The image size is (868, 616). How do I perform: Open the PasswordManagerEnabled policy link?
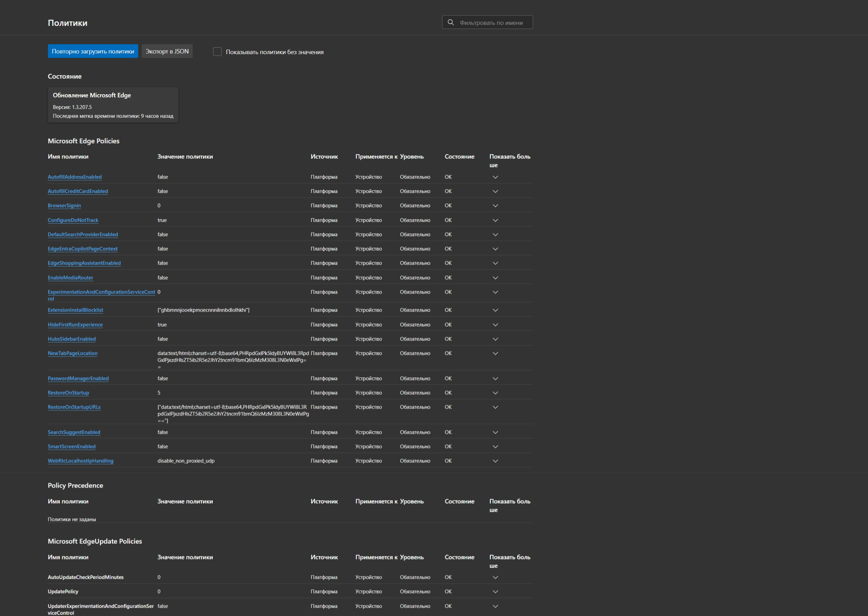[78, 378]
